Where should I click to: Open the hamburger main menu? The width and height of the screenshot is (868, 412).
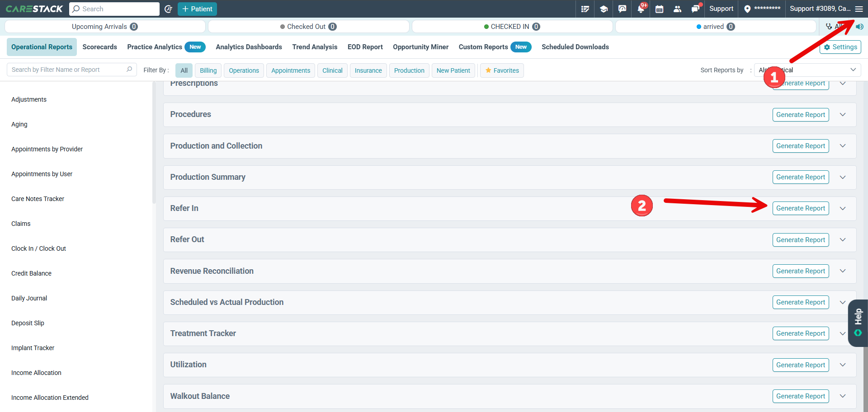pos(859,9)
